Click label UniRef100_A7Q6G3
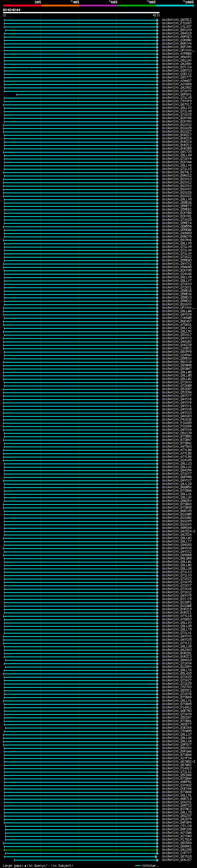Screen dimensions: 197x868 click(177, 619)
